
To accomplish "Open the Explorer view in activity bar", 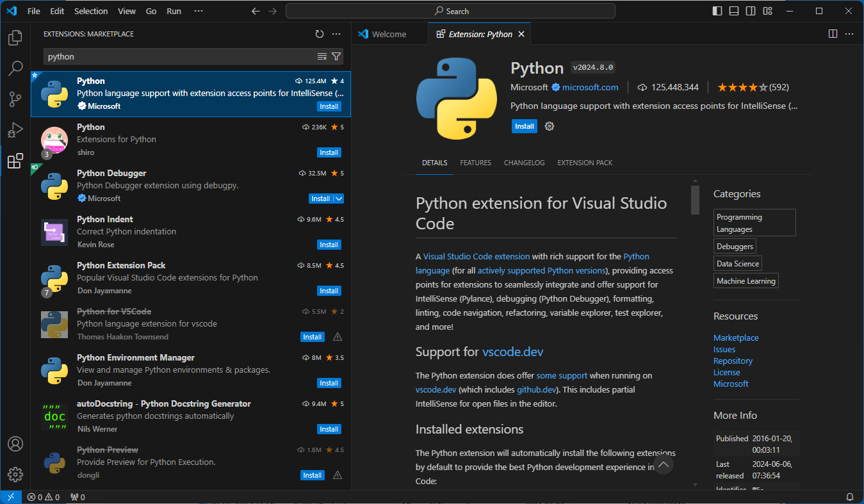I will 15,38.
